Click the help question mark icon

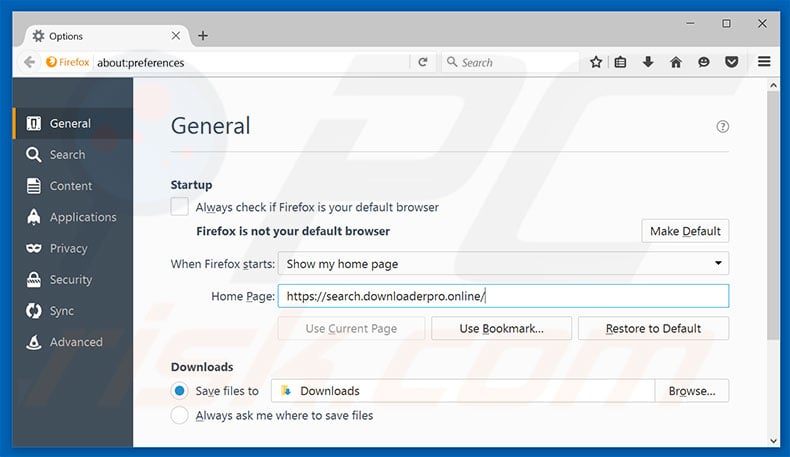(722, 126)
